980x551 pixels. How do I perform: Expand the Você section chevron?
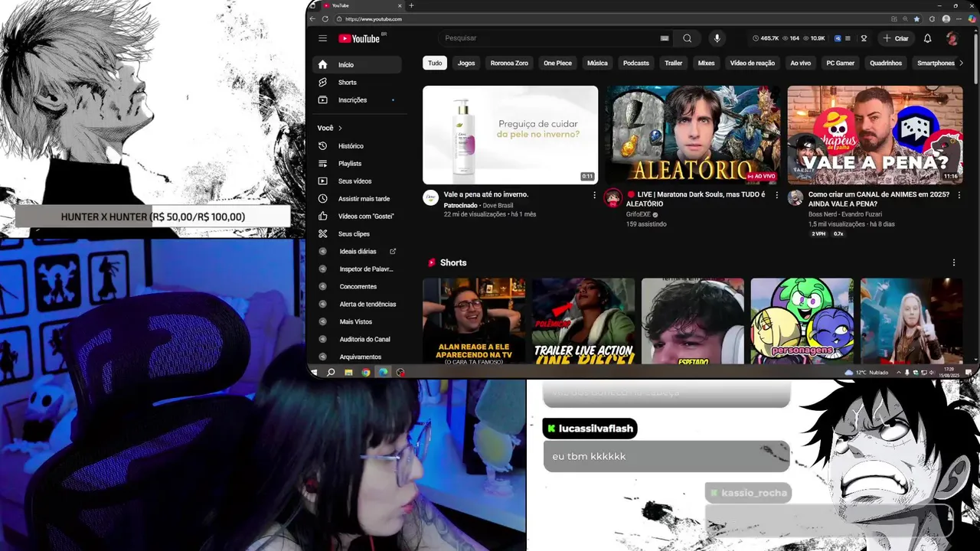340,129
